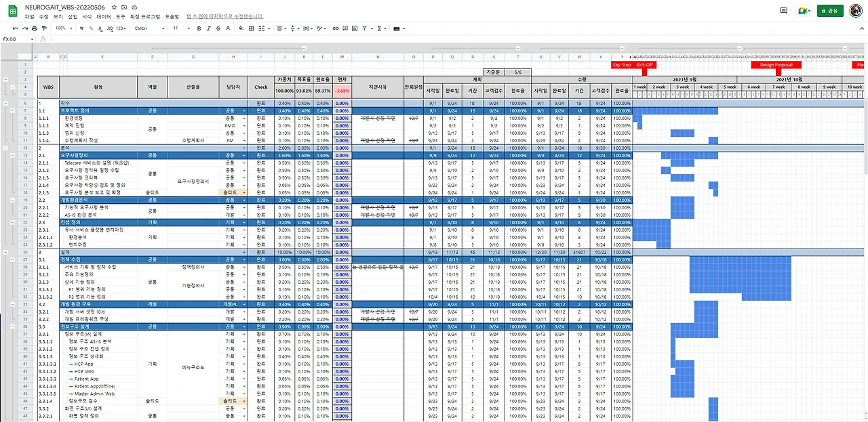Click the Kick-Off timeline marker
868x422 pixels.
[x=644, y=65]
